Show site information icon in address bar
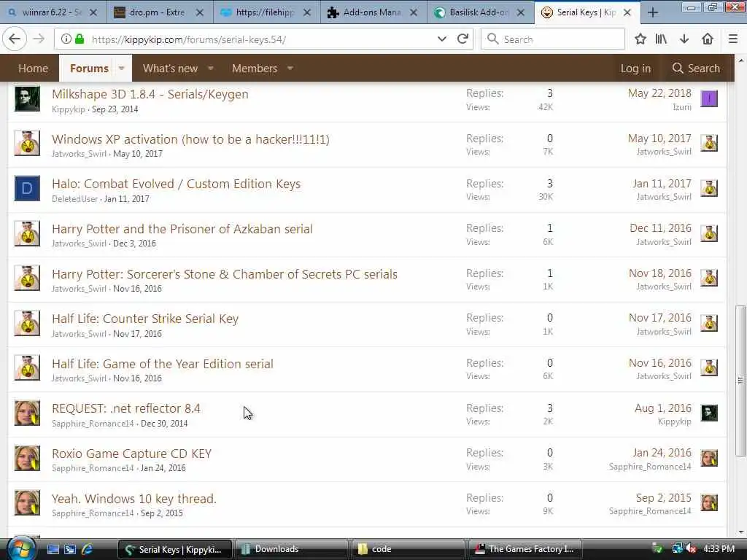This screenshot has width=747, height=560. click(x=66, y=39)
